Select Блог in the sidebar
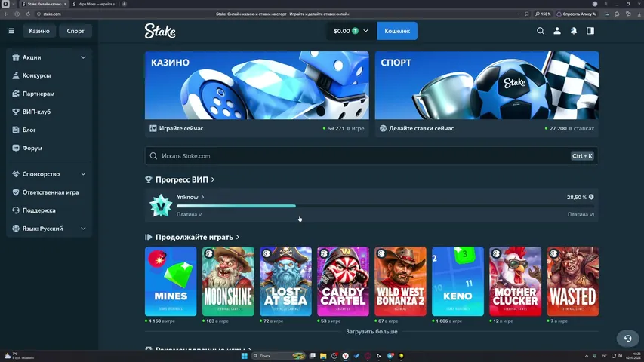This screenshot has height=362, width=644. point(29,130)
